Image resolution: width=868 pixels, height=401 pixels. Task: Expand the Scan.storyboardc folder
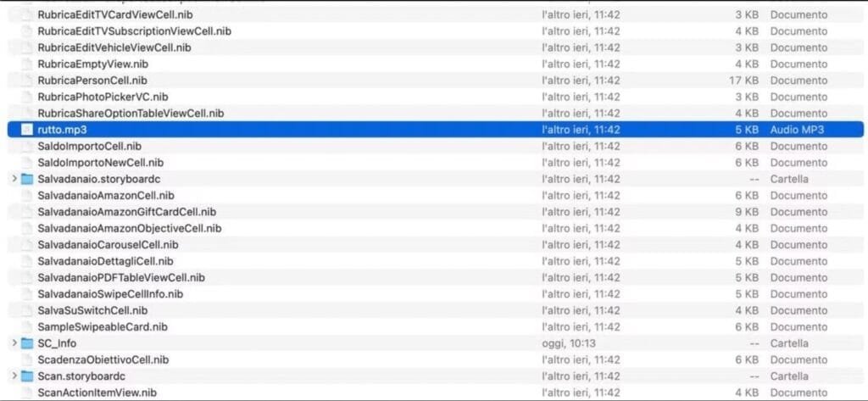pyautogui.click(x=14, y=376)
